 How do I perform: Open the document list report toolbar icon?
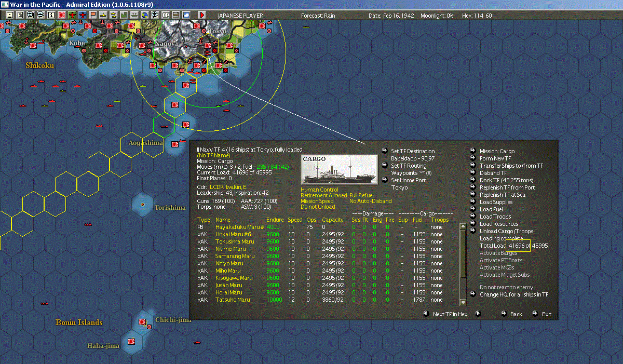(x=20, y=15)
